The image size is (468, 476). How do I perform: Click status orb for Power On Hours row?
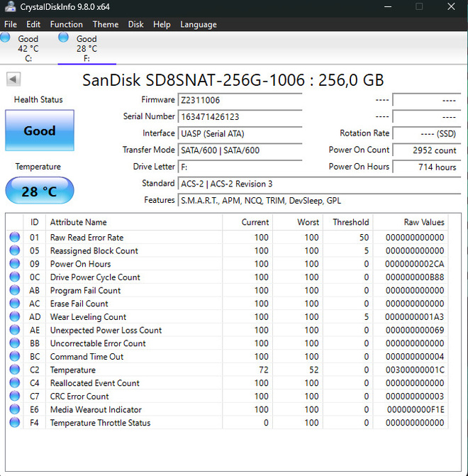pyautogui.click(x=15, y=263)
